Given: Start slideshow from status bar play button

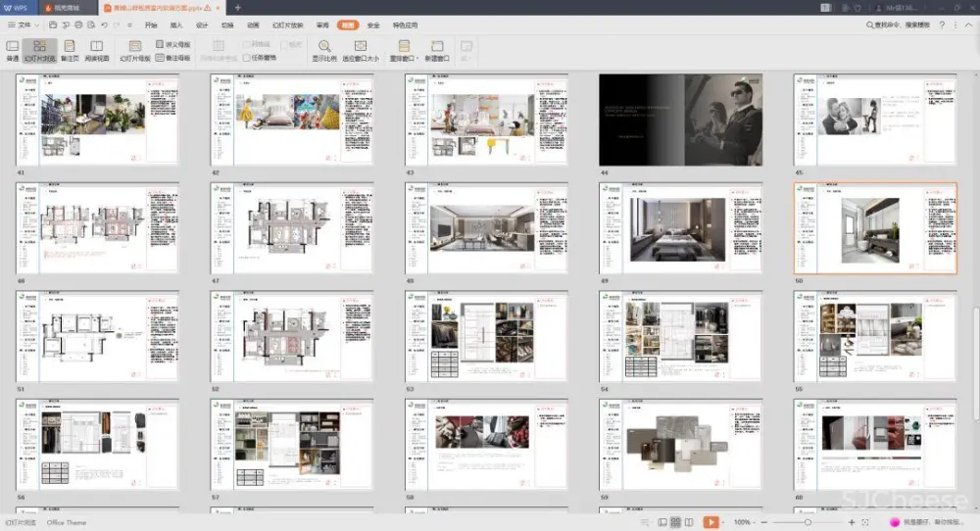Looking at the screenshot, I should click(x=711, y=522).
